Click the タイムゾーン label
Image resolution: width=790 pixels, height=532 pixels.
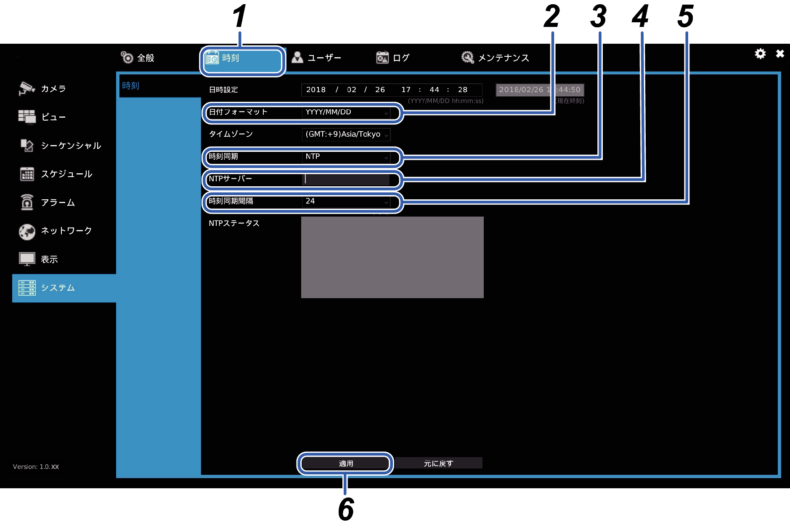[231, 134]
